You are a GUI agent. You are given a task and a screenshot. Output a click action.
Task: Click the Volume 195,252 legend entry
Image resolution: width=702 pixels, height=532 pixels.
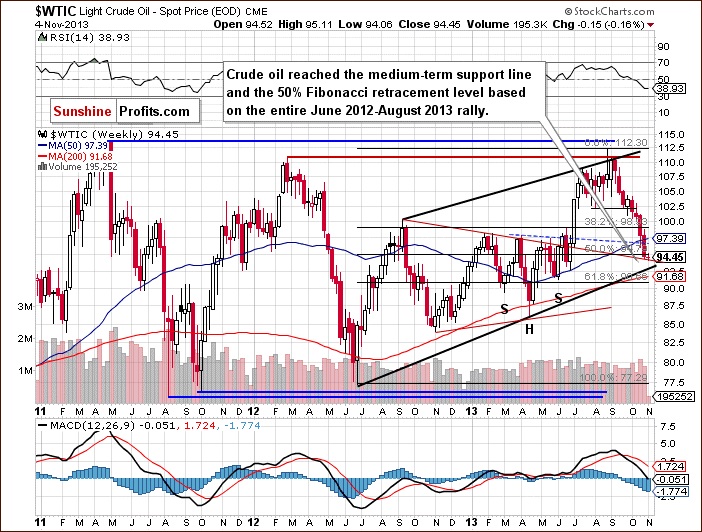coord(80,167)
